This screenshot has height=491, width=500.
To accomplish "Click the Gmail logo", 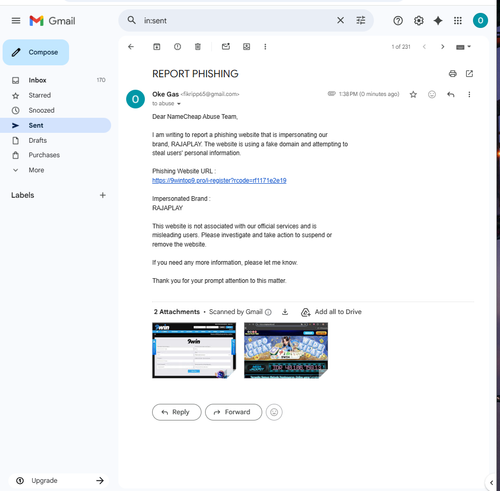I will 52,21.
